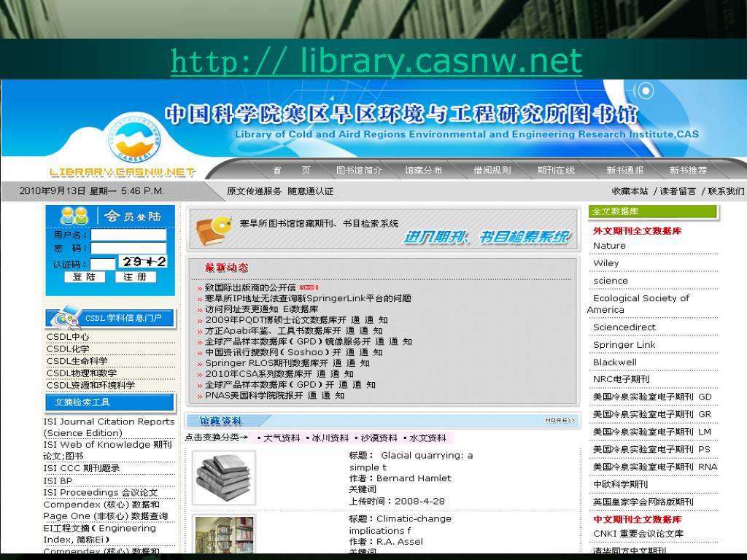Open CSDL生命科学 link
The height and width of the screenshot is (560, 747).
click(77, 361)
